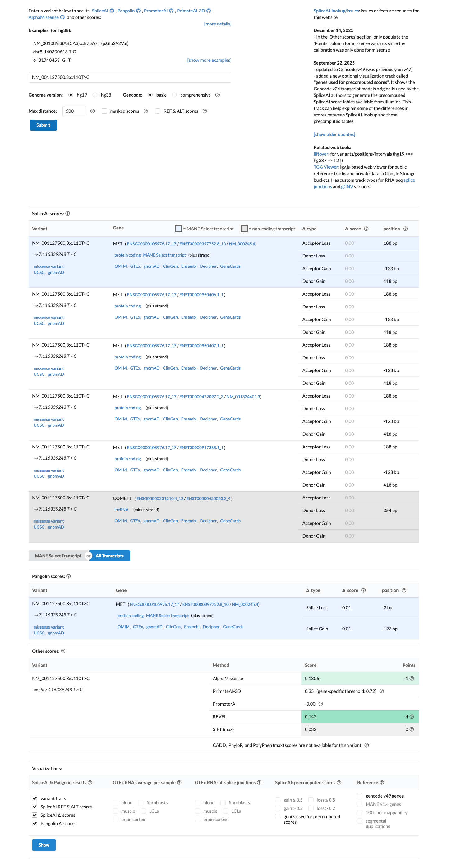Select hg38 genome version
Image resolution: width=452 pixels, height=868 pixels.
pyautogui.click(x=95, y=95)
